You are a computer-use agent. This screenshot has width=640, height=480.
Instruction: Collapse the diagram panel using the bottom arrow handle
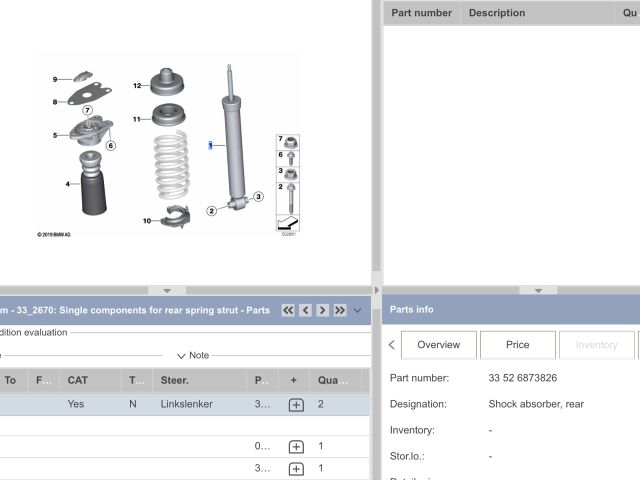click(x=167, y=291)
